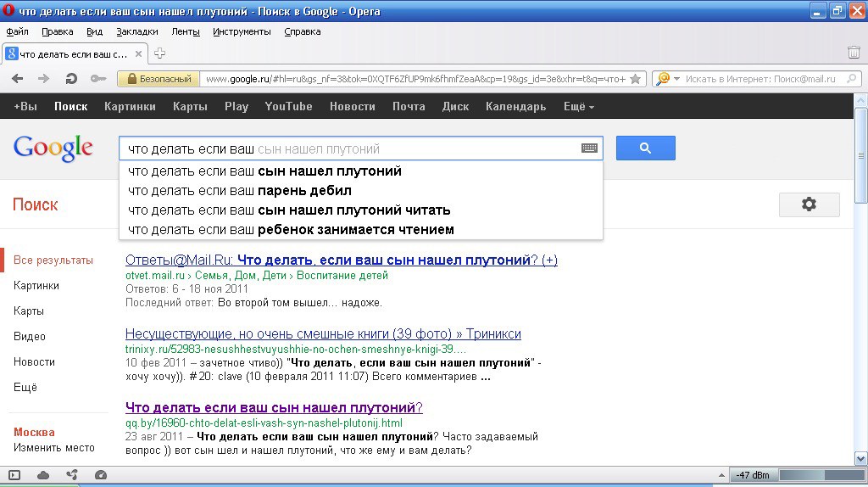Click the status bar up arrow near -47 dBm
This screenshot has width=868, height=487.
[722, 475]
